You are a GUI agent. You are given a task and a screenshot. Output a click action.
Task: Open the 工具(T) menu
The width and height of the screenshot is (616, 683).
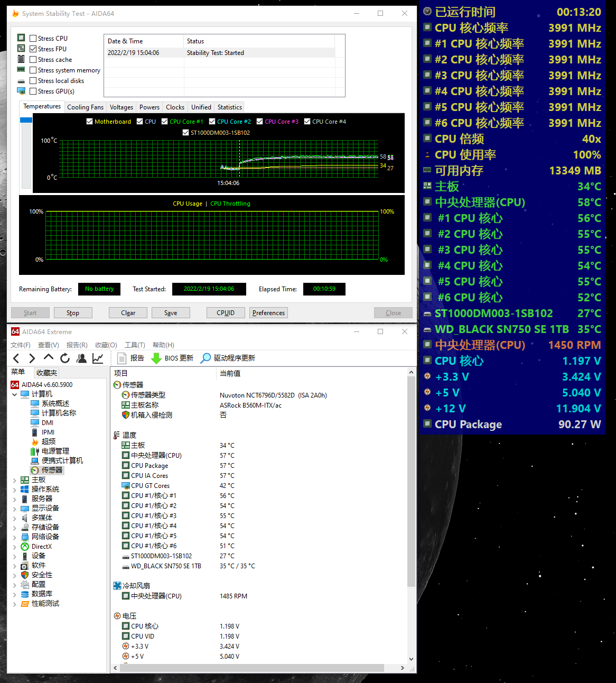click(134, 345)
